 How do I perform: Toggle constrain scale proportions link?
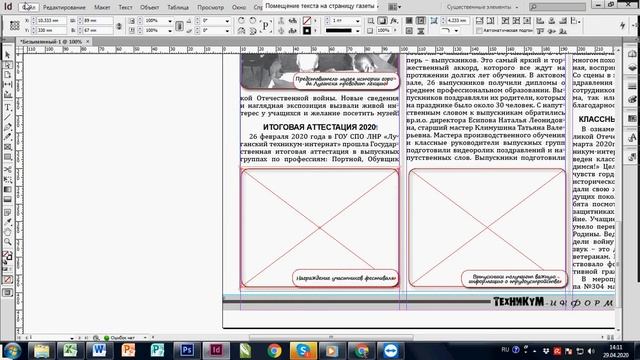pyautogui.click(x=179, y=26)
